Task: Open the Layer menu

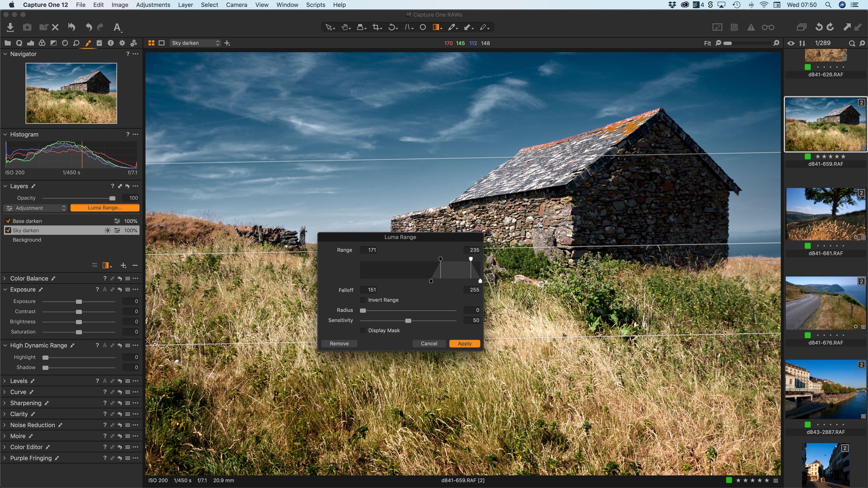Action: tap(186, 5)
